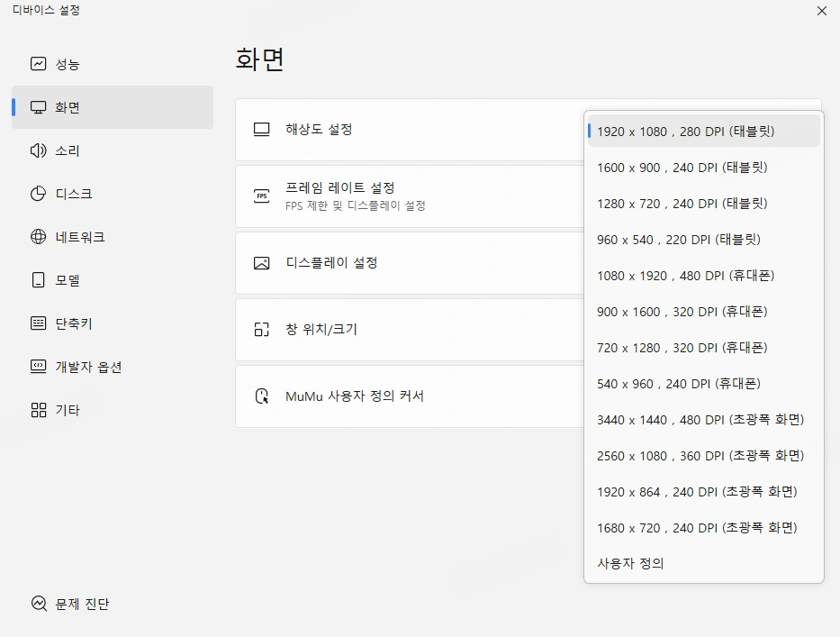Select 1920 x 1080, 280 DPI (태블릿)
Viewport: 840px width, 637px height.
704,132
